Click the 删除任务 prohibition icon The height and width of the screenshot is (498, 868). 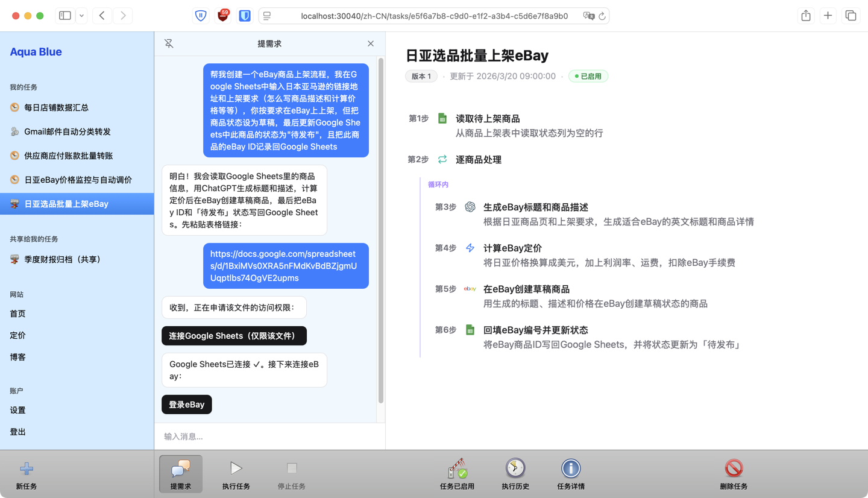tap(734, 469)
